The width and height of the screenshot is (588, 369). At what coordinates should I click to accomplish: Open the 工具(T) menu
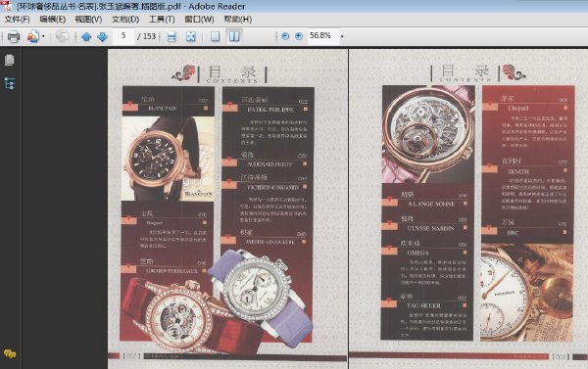click(162, 20)
